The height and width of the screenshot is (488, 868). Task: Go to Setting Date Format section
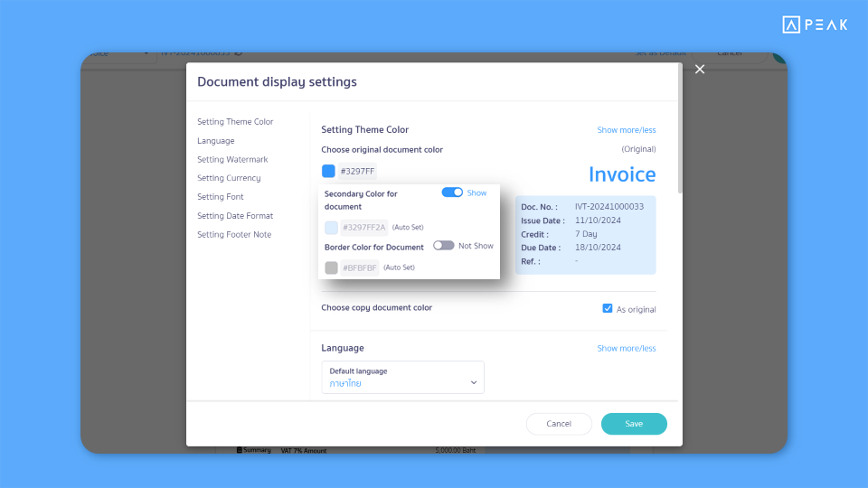pyautogui.click(x=235, y=216)
